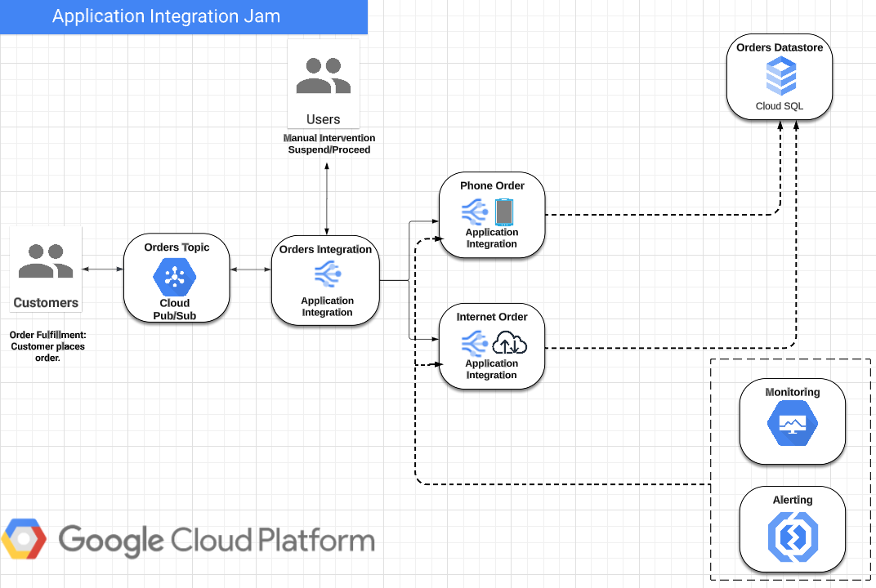The width and height of the screenshot is (876, 588).
Task: Click the Orders Topic title
Action: 177,247
